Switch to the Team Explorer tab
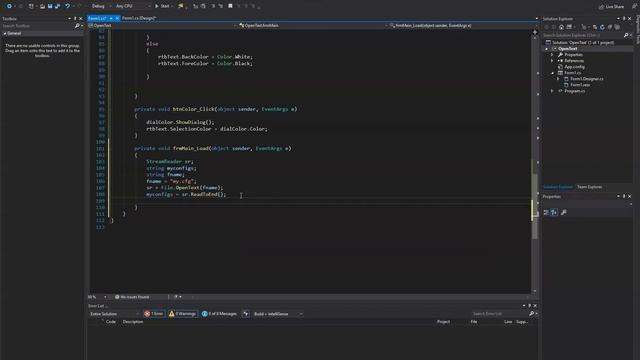The image size is (640, 360). point(589,187)
